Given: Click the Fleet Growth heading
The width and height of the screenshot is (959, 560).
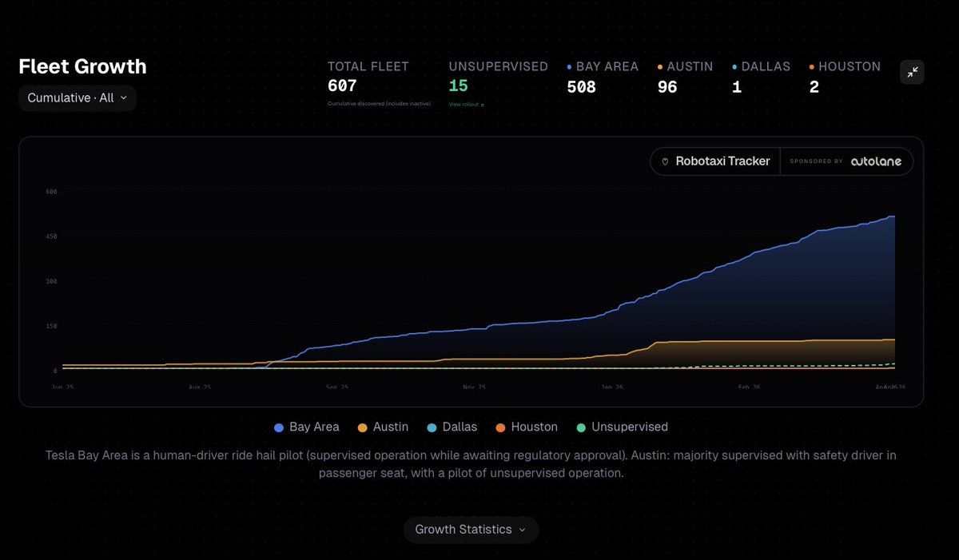Looking at the screenshot, I should [x=82, y=66].
